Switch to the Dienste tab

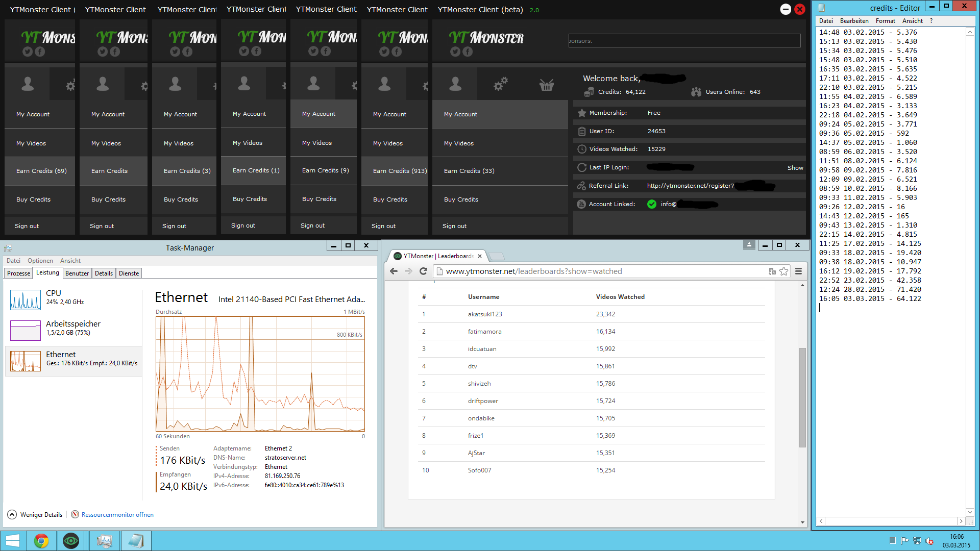(x=129, y=273)
